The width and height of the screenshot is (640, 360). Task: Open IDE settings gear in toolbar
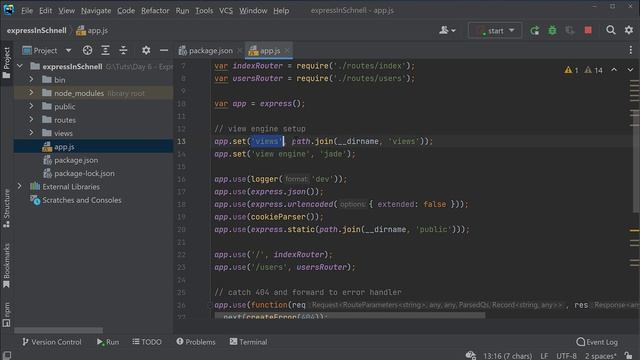(629, 30)
